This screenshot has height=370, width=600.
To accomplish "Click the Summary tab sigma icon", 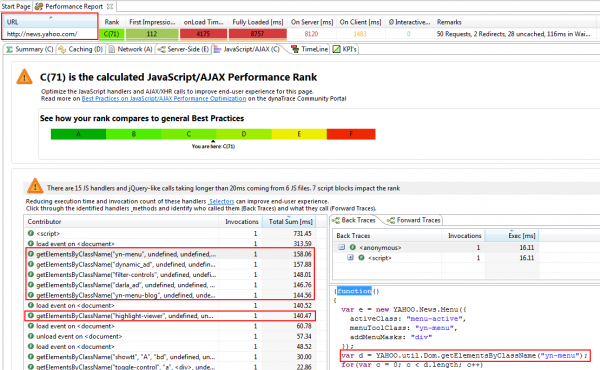I will click(x=10, y=49).
